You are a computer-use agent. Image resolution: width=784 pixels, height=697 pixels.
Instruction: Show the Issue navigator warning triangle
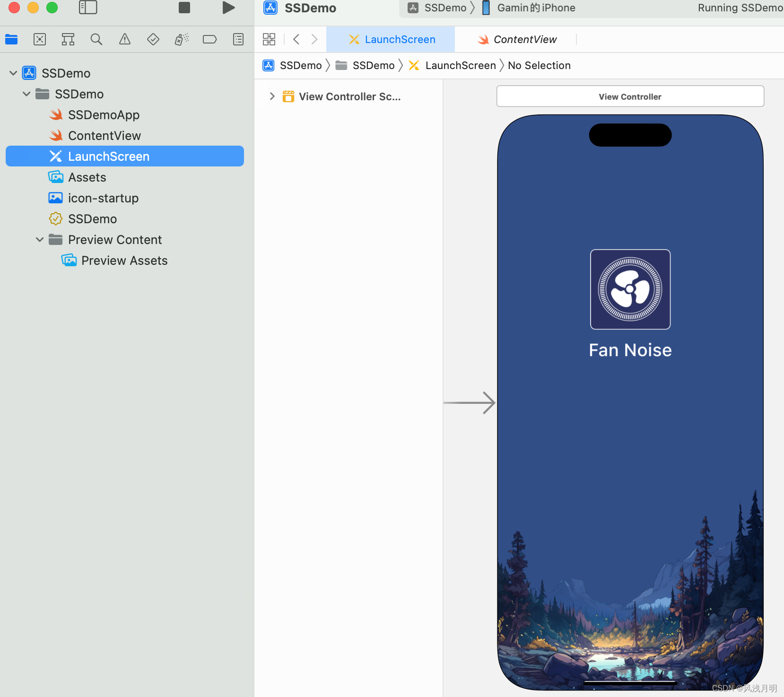124,39
